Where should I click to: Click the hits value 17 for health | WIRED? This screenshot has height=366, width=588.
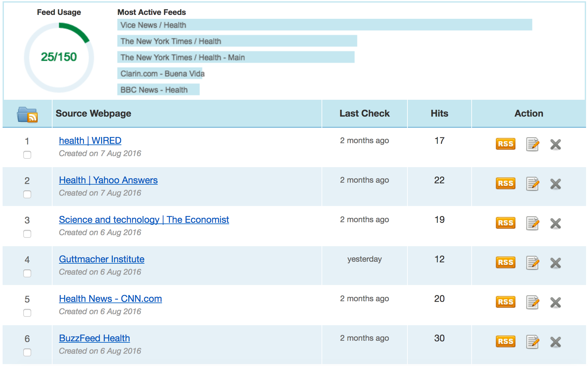439,141
